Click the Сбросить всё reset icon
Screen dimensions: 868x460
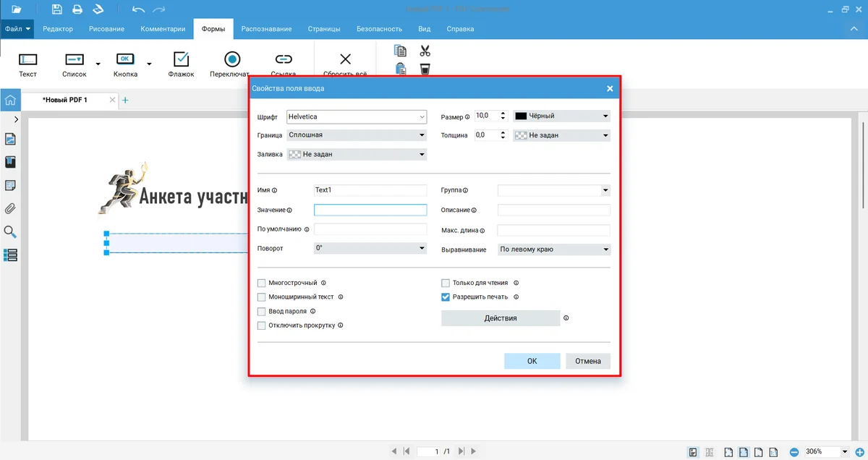pos(345,60)
